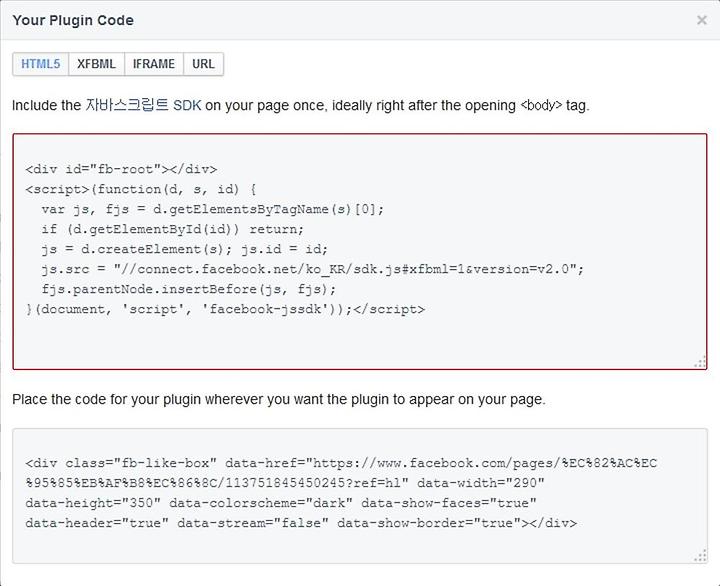Open the IFRAME tab
Viewport: 720px width, 586px height.
click(154, 64)
